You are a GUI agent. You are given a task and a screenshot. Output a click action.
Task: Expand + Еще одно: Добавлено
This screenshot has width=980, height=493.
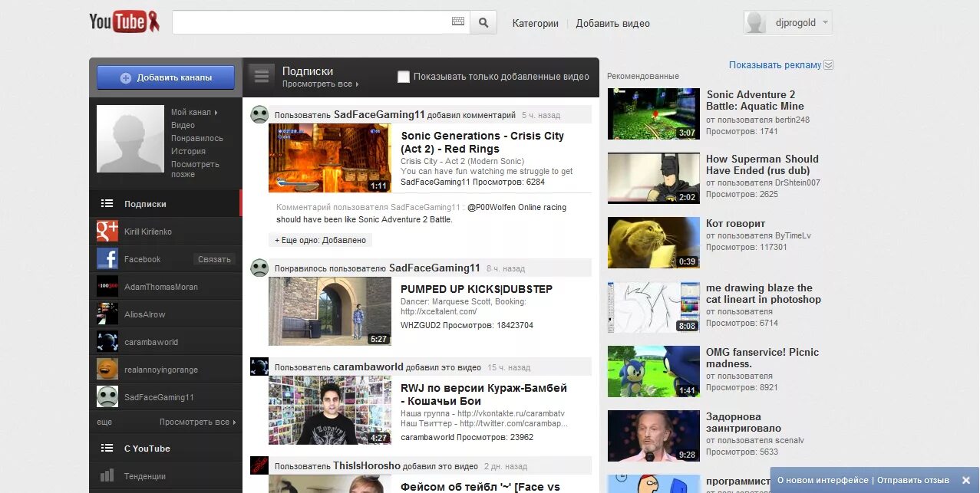tap(321, 240)
